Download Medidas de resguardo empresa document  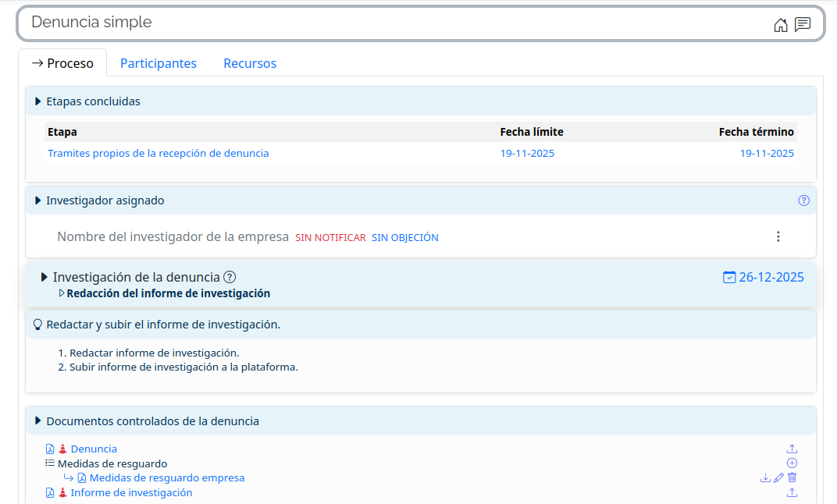tap(765, 477)
